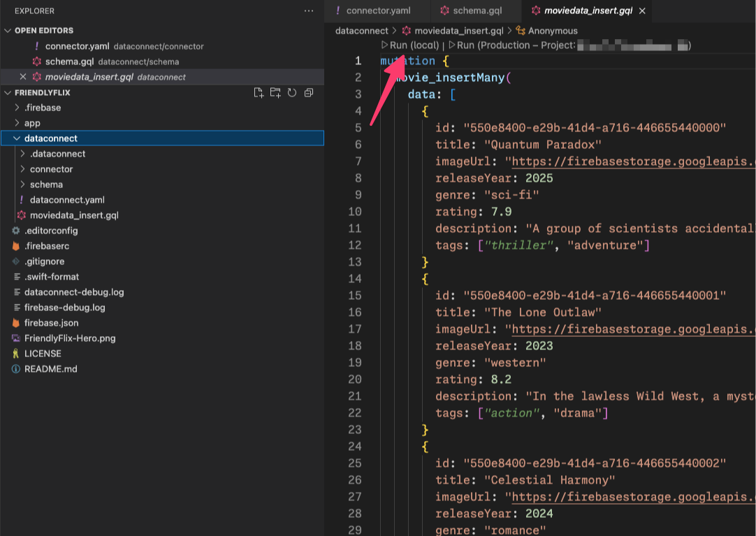Image resolution: width=756 pixels, height=536 pixels.
Task: Click the dataconnect breadcrumb segment
Action: coord(361,31)
